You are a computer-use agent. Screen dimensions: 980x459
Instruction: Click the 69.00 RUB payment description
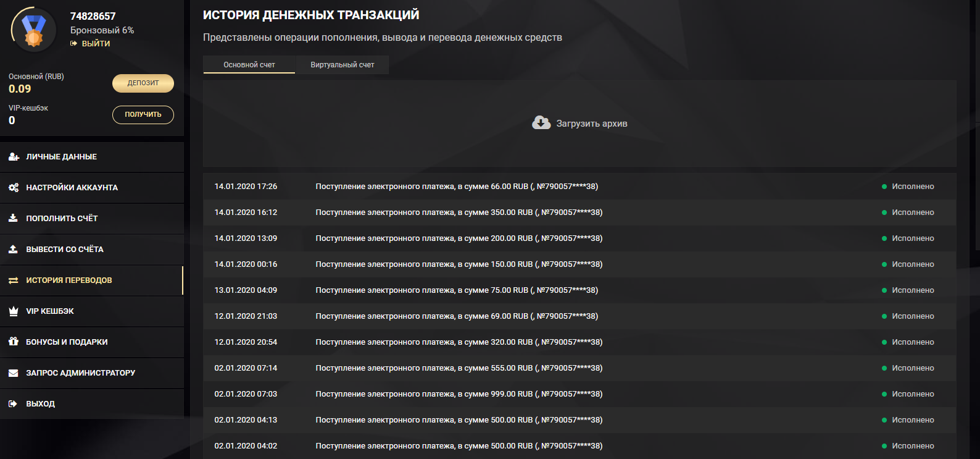coord(457,316)
